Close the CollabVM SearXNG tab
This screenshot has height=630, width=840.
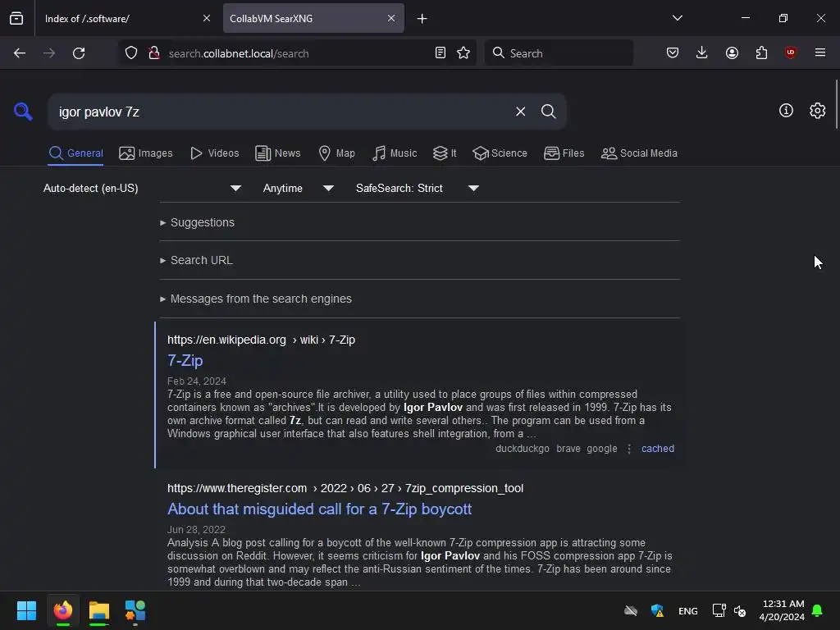pyautogui.click(x=391, y=18)
